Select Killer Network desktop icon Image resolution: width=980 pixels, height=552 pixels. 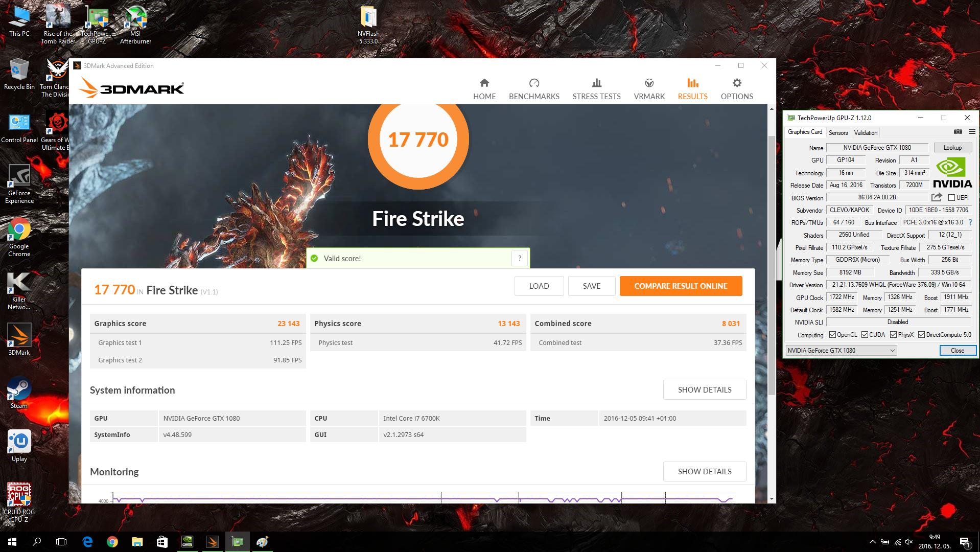click(19, 290)
